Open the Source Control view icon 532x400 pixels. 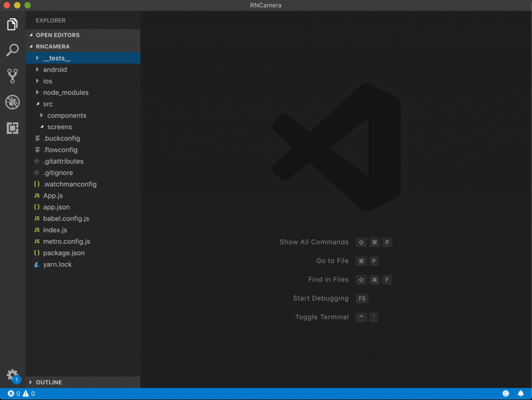pyautogui.click(x=12, y=76)
